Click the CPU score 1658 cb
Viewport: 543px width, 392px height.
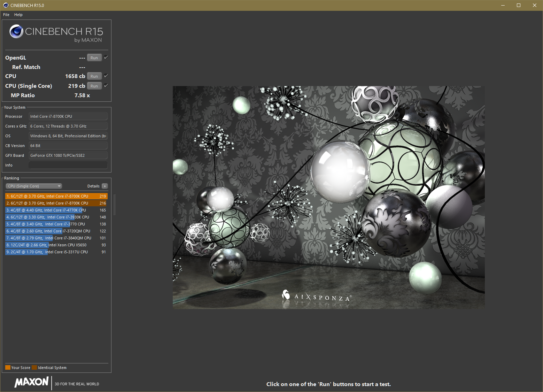click(x=75, y=76)
